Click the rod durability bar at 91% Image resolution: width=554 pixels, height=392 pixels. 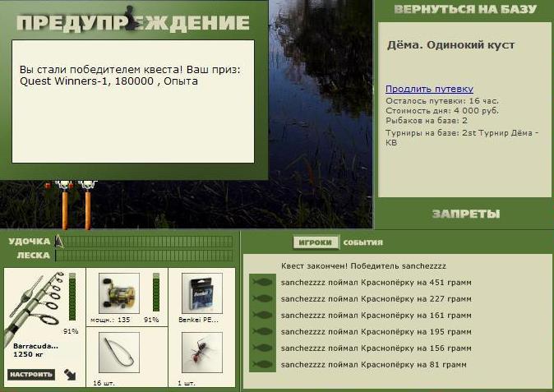click(72, 297)
